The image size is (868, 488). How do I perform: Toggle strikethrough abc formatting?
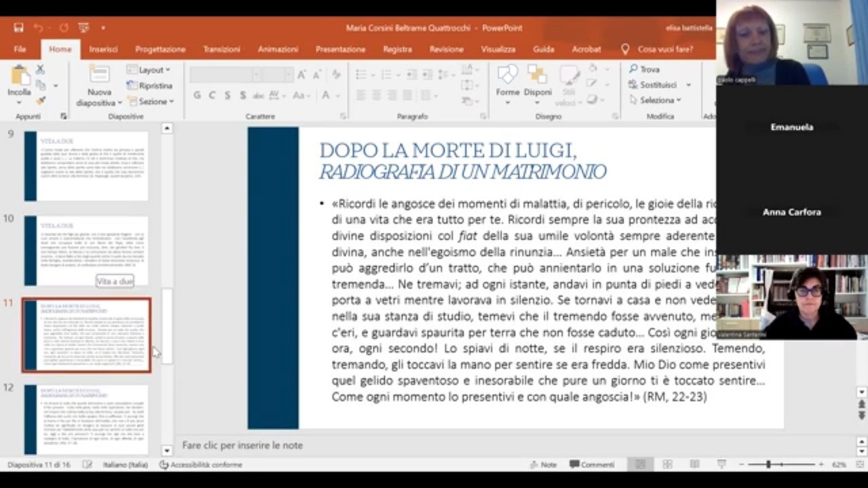click(x=259, y=96)
